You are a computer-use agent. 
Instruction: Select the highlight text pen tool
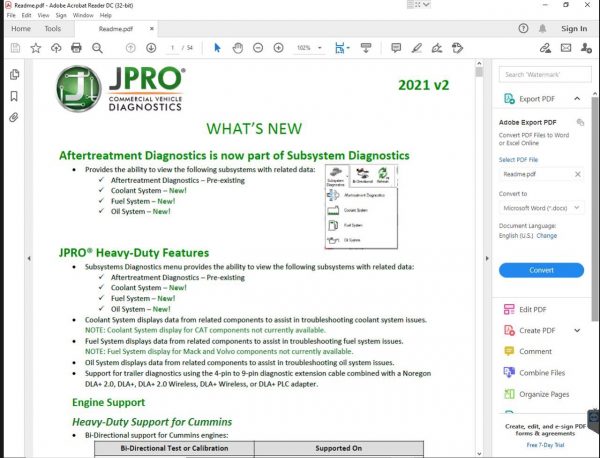click(417, 48)
